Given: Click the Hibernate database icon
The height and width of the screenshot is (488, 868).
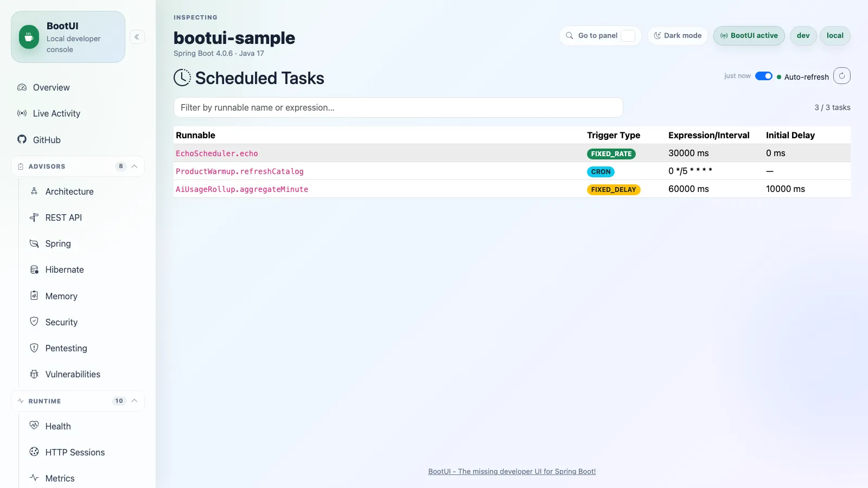Looking at the screenshot, I should 34,269.
